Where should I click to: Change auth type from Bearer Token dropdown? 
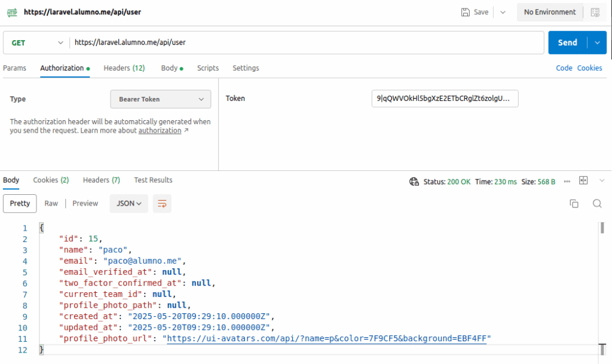pyautogui.click(x=160, y=99)
